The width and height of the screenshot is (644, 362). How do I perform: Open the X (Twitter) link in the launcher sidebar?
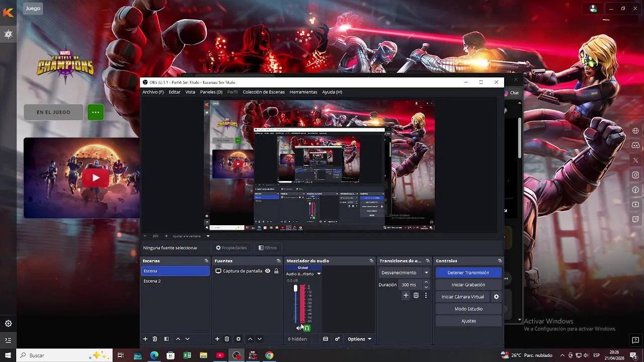[636, 160]
